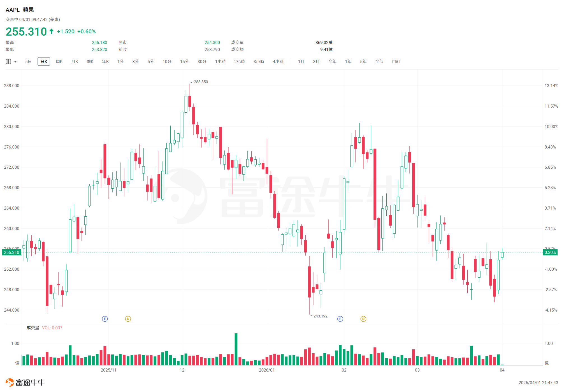Select the 全部 full range

379,62
